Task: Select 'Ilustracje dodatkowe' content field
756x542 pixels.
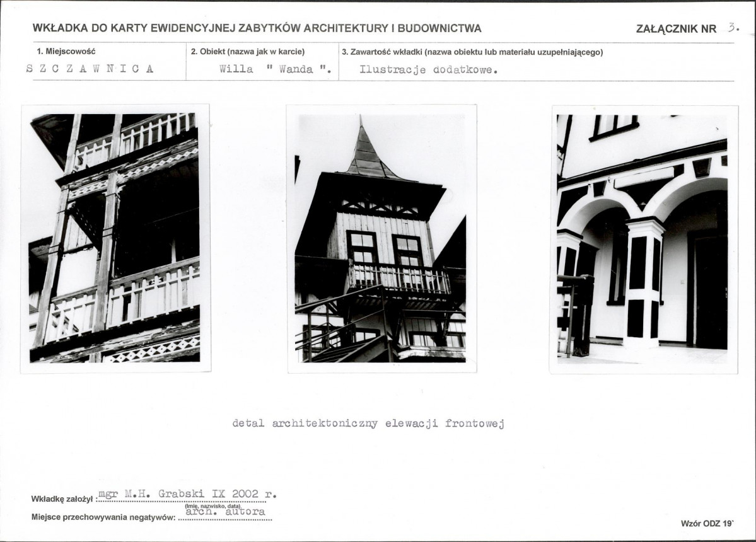Action: click(428, 70)
